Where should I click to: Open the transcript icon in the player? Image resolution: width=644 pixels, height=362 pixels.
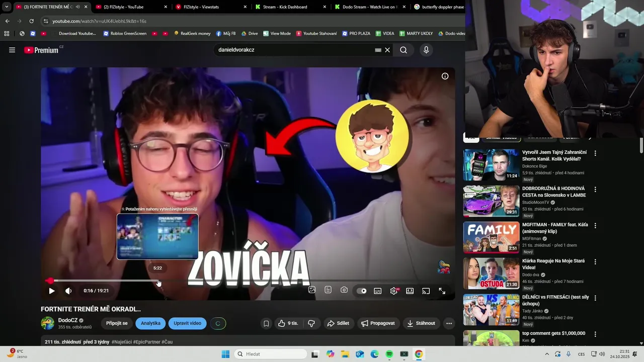(x=328, y=290)
